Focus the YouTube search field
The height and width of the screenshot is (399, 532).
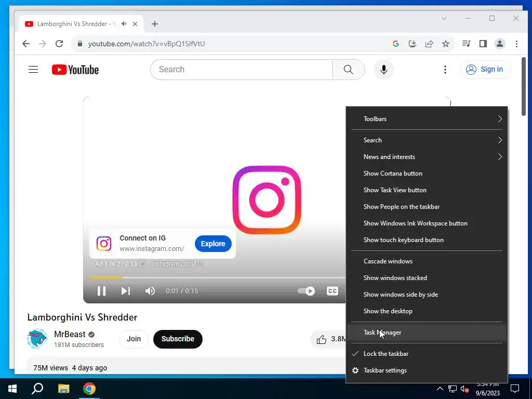[241, 70]
